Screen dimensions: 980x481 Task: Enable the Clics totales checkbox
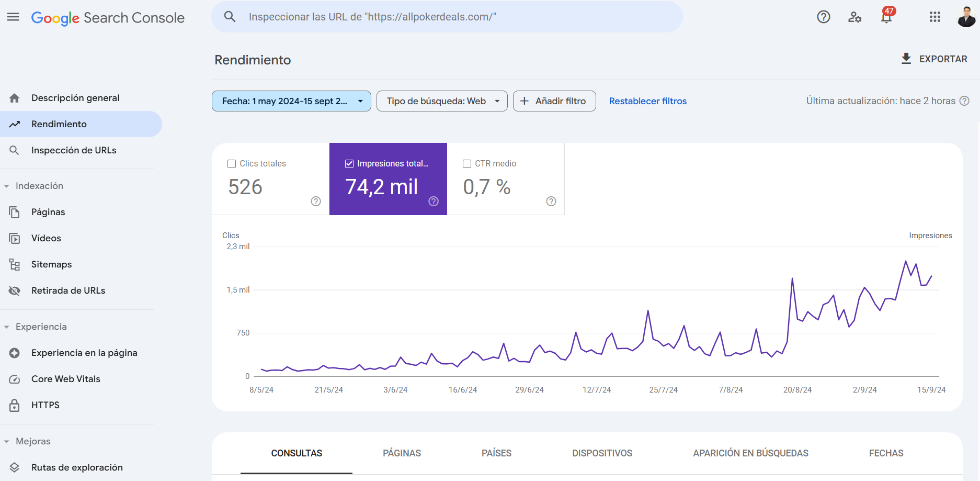(232, 163)
